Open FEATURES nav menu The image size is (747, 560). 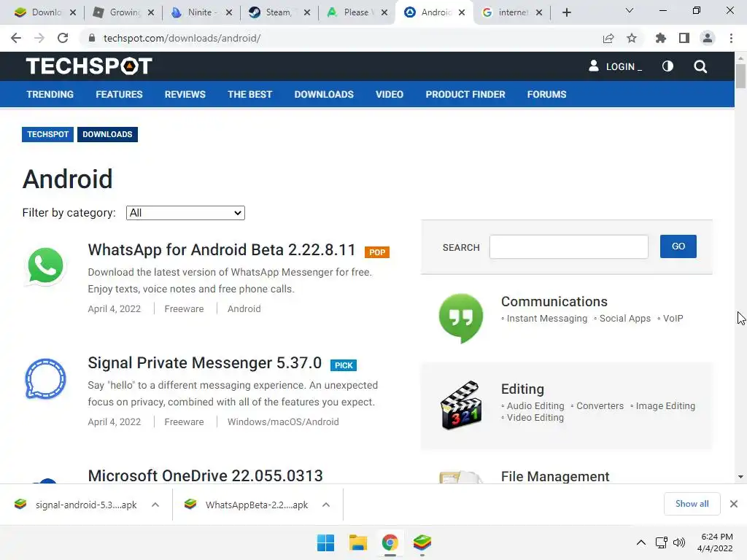coord(119,94)
